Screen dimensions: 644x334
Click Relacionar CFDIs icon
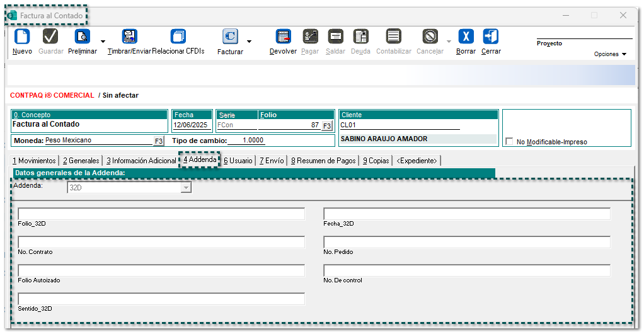click(178, 37)
